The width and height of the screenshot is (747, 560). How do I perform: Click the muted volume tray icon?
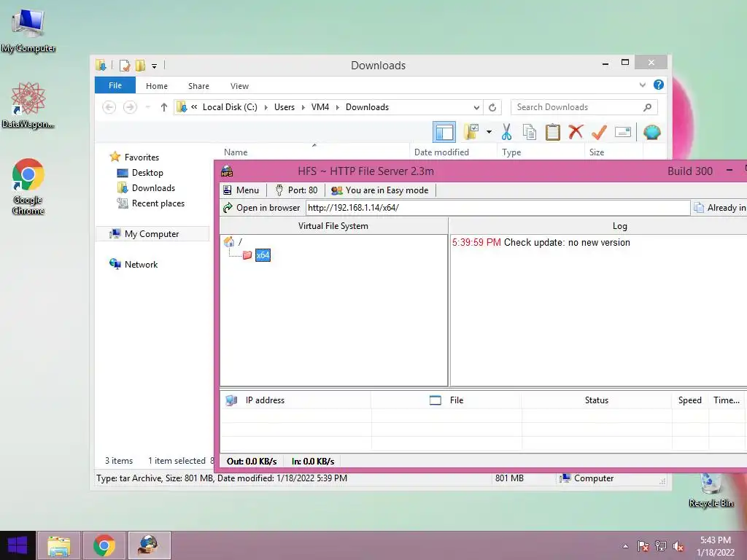click(678, 546)
